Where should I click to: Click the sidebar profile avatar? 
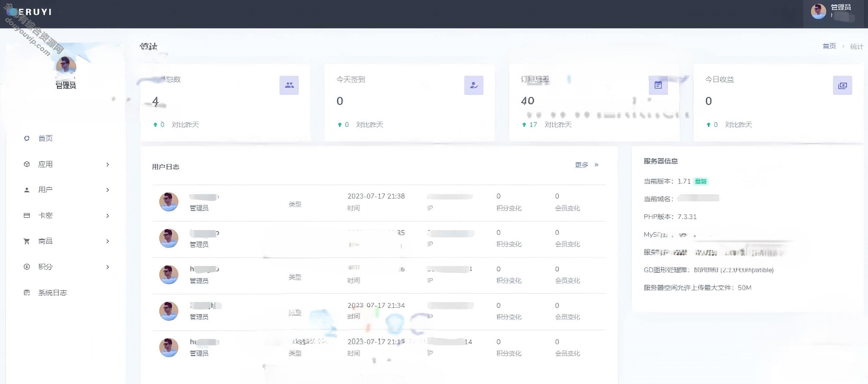click(66, 66)
